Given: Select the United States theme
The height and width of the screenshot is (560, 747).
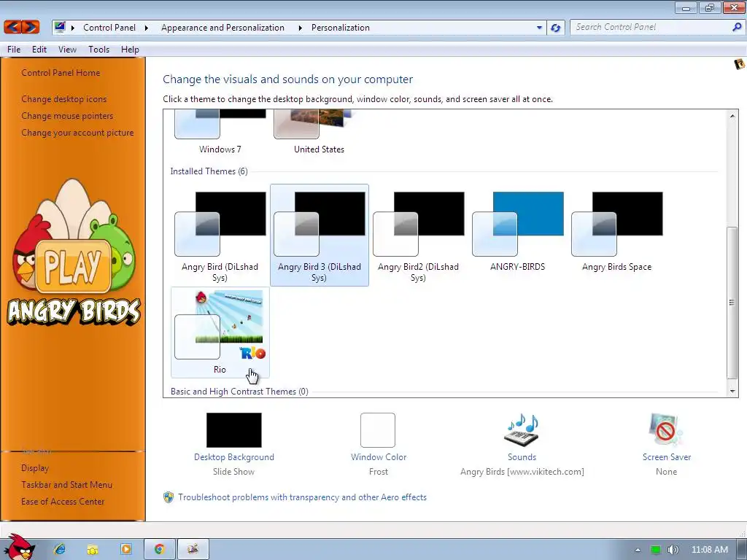Looking at the screenshot, I should coord(320,132).
